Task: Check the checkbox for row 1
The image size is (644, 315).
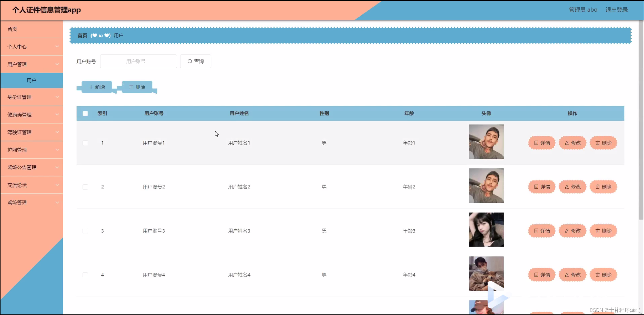Action: tap(85, 143)
